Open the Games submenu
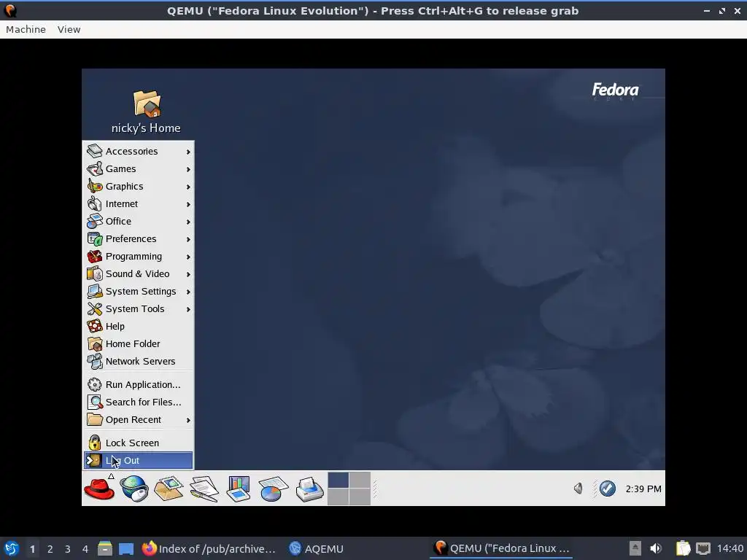This screenshot has height=560, width=747. pos(139,169)
